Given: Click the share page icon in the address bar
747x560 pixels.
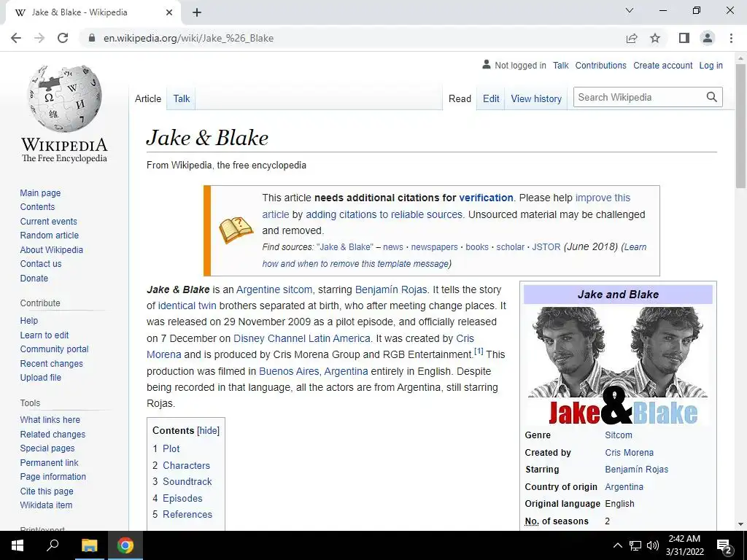Looking at the screenshot, I should (632, 38).
